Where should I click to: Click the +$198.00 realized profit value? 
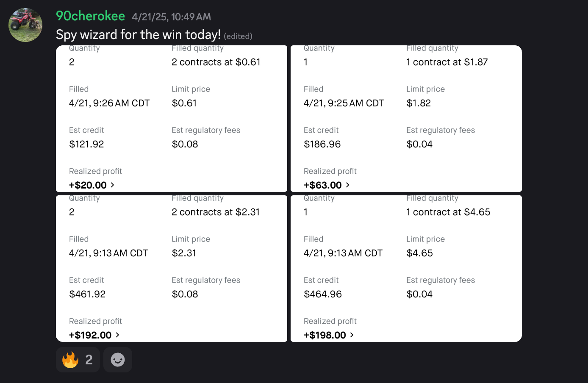tap(325, 335)
